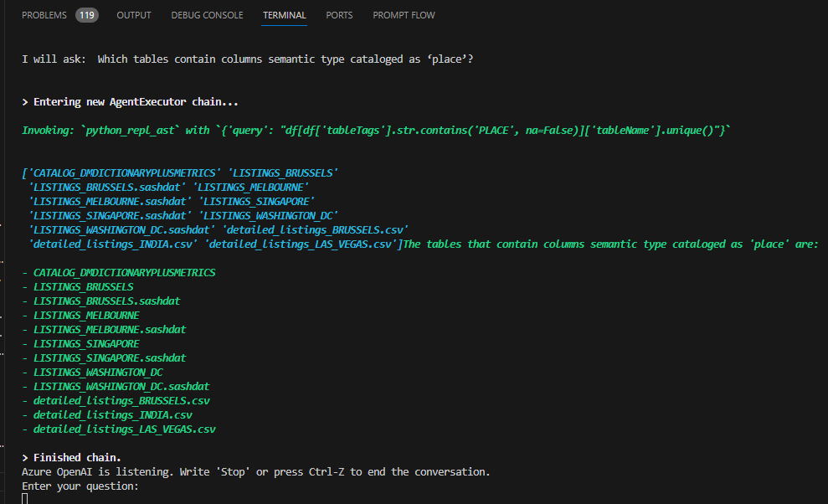Click the detailed_listings_LAS_VEGAS.csv bullet item

tap(124, 429)
